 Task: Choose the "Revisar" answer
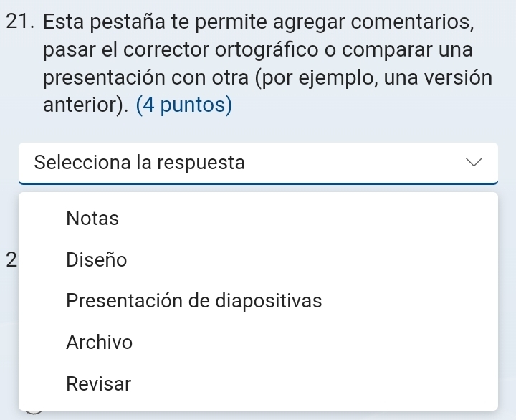tap(99, 384)
